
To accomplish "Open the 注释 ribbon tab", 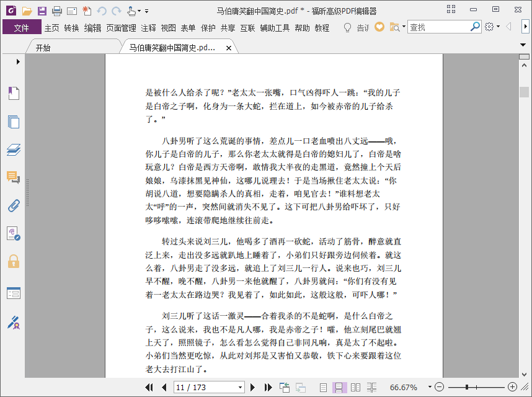I will pyautogui.click(x=149, y=28).
